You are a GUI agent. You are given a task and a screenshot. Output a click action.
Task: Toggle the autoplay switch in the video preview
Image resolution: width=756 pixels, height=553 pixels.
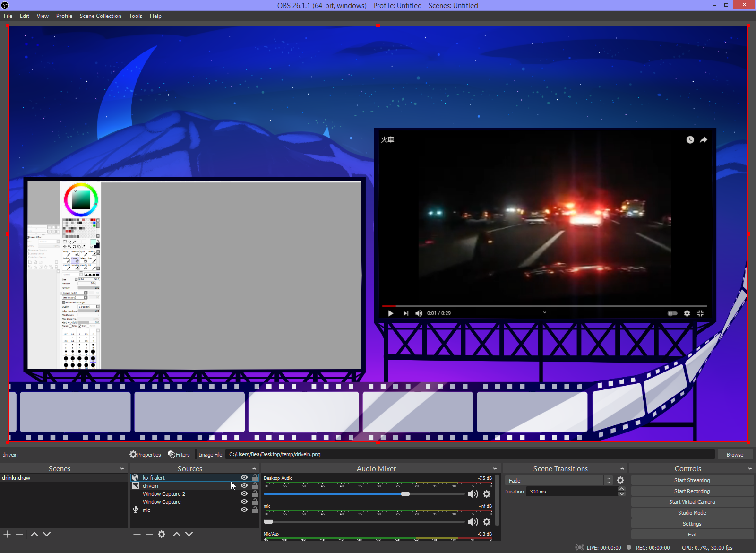[672, 313]
